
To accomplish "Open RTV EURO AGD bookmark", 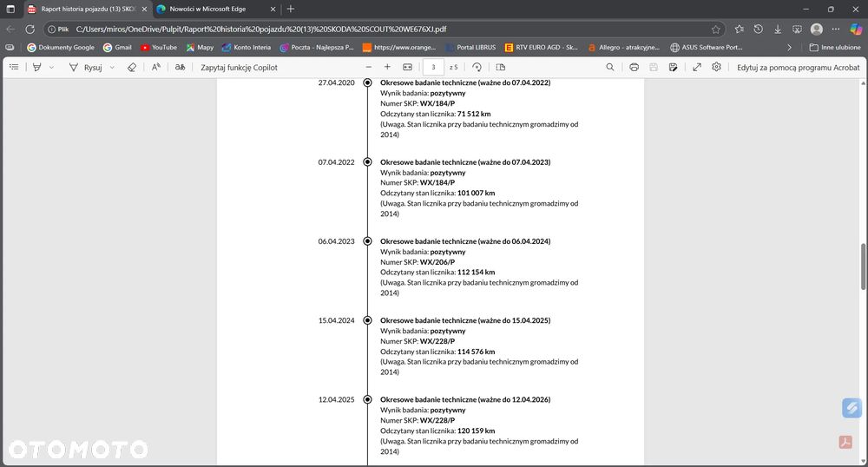I will coord(542,48).
